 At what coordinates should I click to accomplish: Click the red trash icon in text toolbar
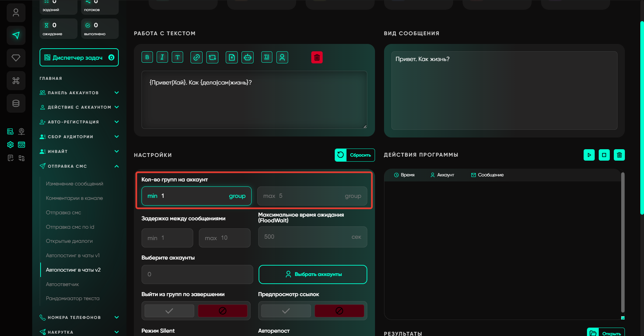click(x=317, y=57)
